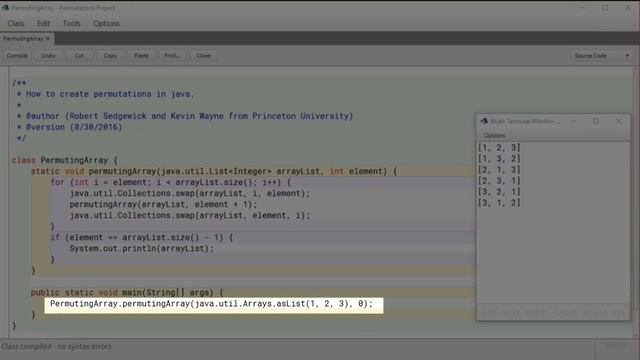Image resolution: width=640 pixels, height=360 pixels.
Task: Click the swap(arrayList, element, i) line
Action: [189, 216]
